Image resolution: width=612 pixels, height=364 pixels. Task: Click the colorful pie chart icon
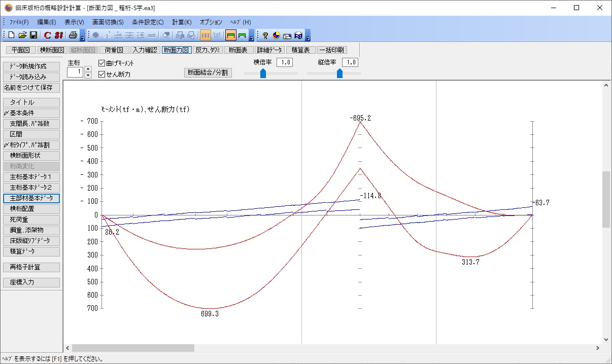tap(276, 35)
